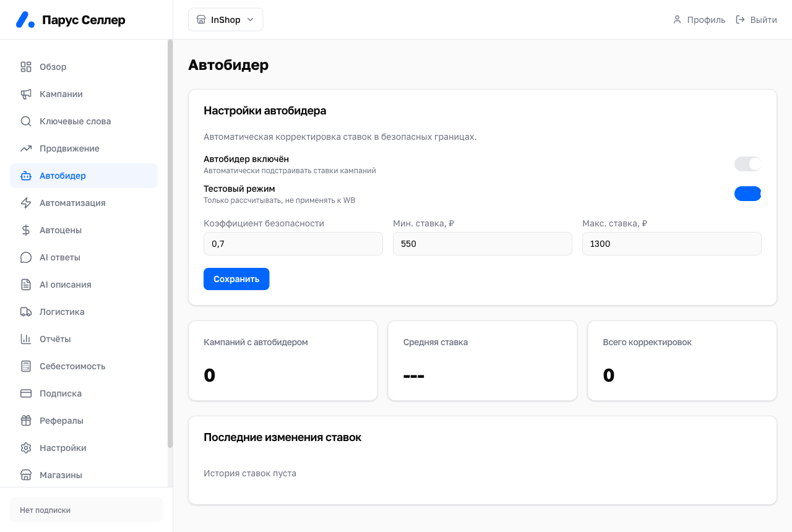This screenshot has width=792, height=532.
Task: Click the Автоматизация lightning bolt icon
Action: click(x=26, y=203)
